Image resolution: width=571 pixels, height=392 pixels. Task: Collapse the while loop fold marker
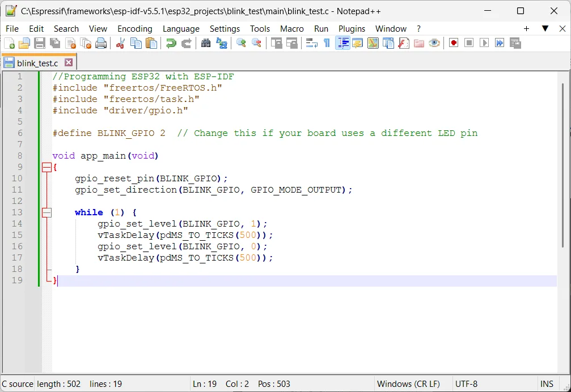coord(46,212)
